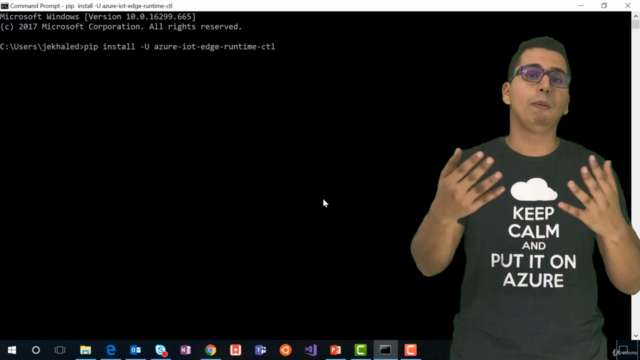
Task: Launch Google Chrome from taskbar
Action: point(211,350)
